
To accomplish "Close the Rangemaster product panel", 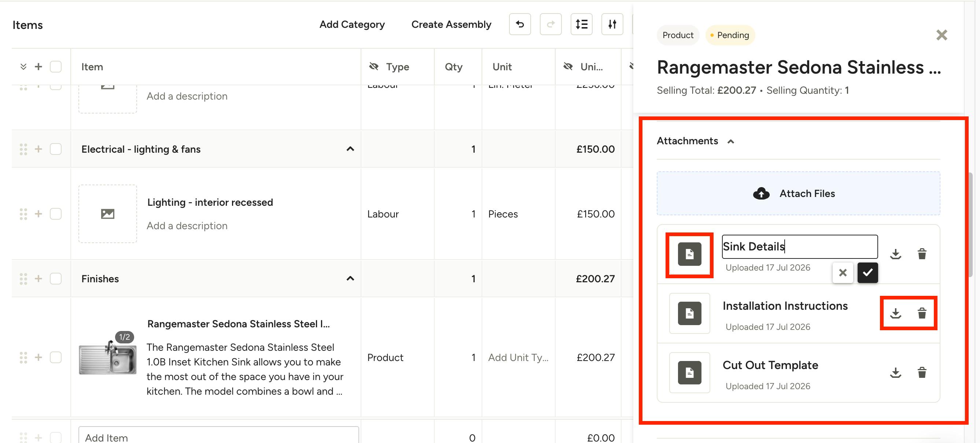I will pos(942,35).
